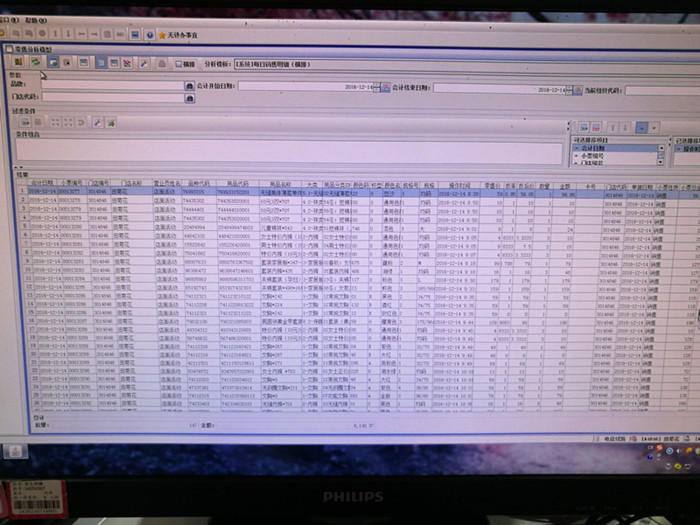Click the 商品名称 column header
This screenshot has width=700, height=525.
278,183
